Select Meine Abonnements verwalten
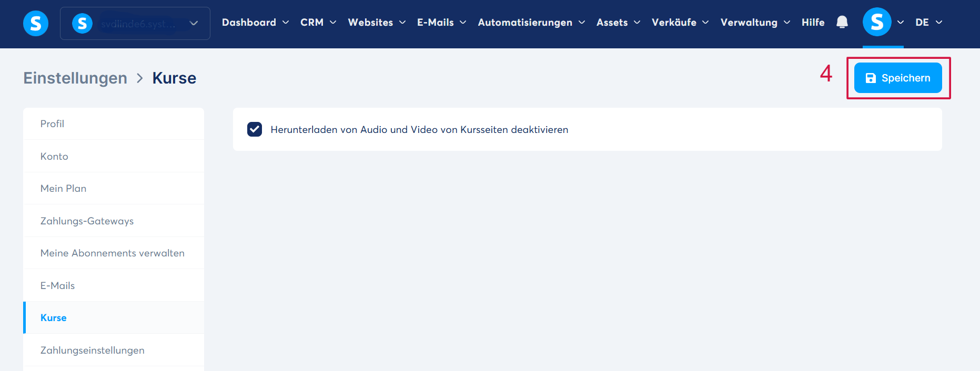980x371 pixels. coord(114,253)
